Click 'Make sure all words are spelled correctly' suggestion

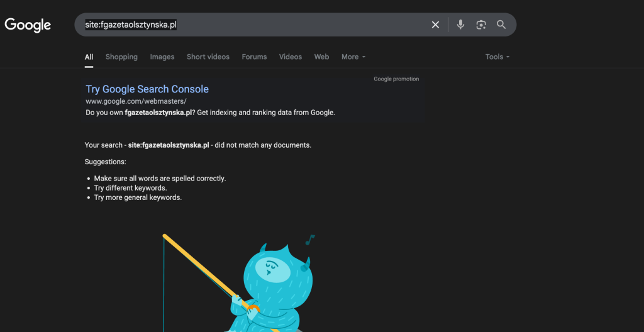click(x=160, y=179)
